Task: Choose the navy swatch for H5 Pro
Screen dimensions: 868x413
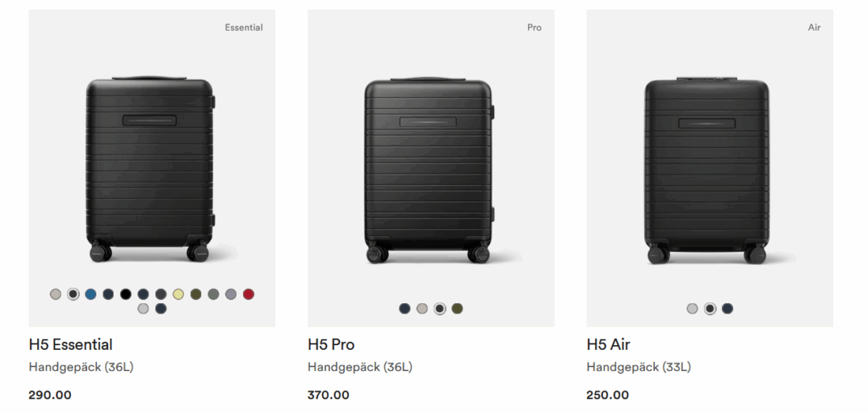Action: click(405, 308)
